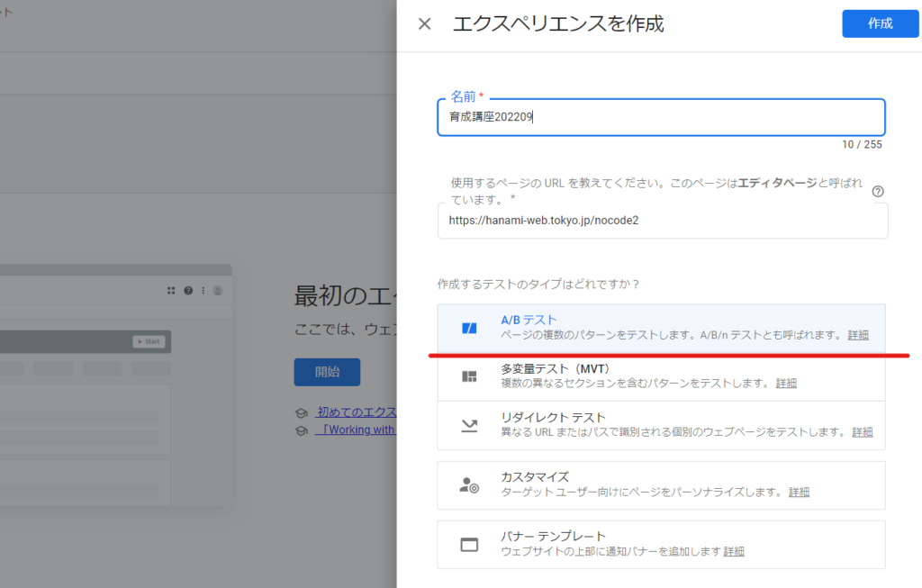The image size is (922, 588).
Task: Open the help icon beside URL description
Action: 878,191
